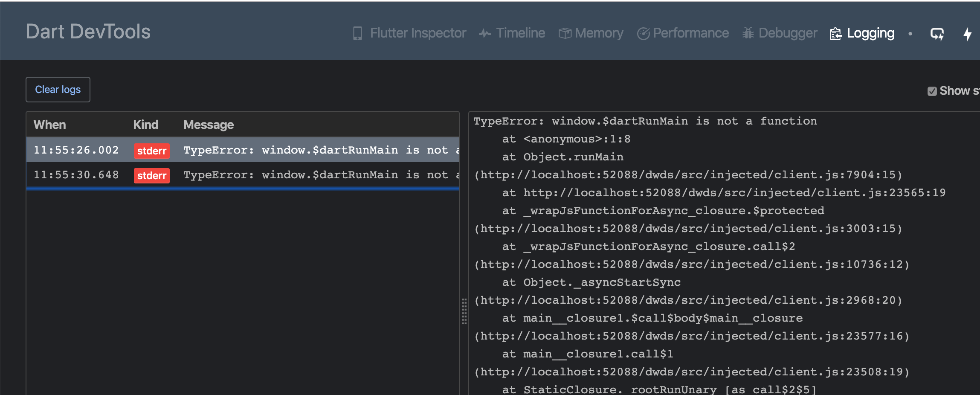The width and height of the screenshot is (980, 395).
Task: Click the stderr badge in the 11:55:30.648 row
Action: pyautogui.click(x=152, y=175)
